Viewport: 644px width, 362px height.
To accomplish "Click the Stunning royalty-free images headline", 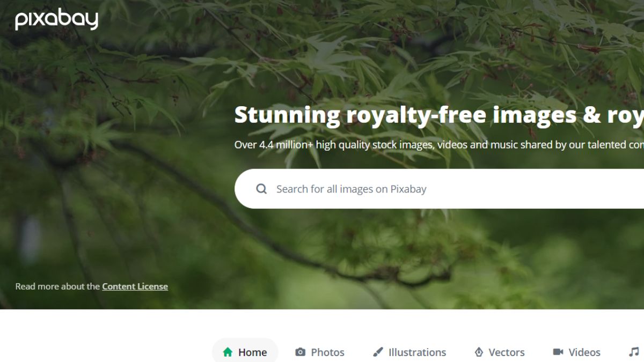I will [x=439, y=115].
